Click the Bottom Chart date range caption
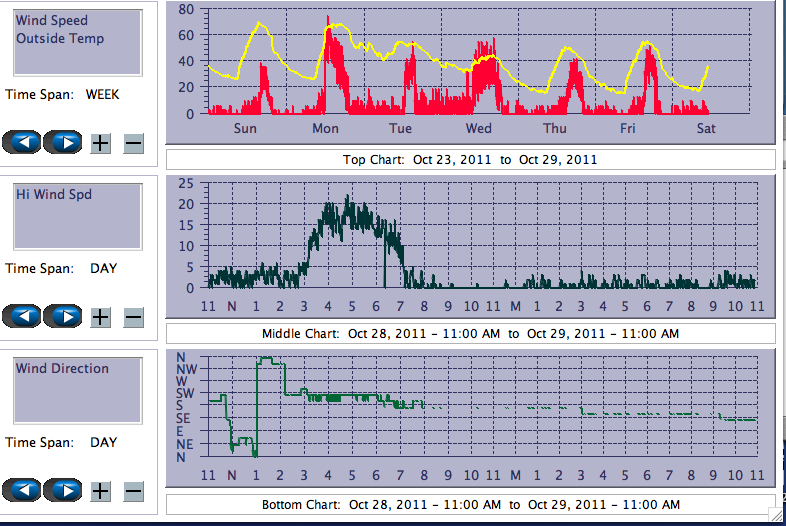 [470, 505]
